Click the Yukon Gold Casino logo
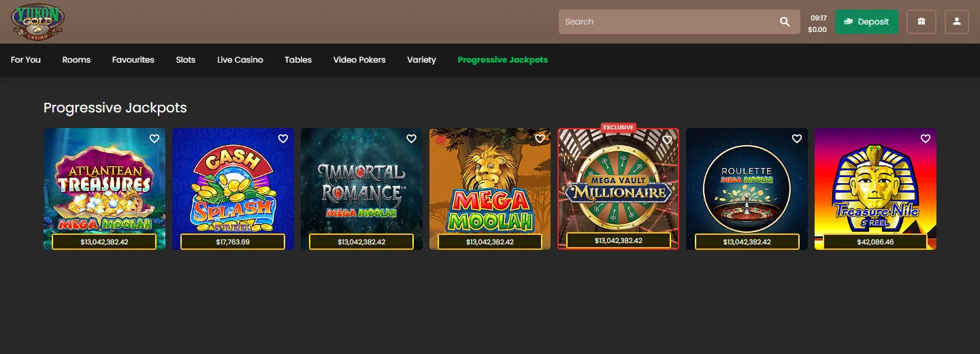Screen dimensions: 980x354 [38, 22]
